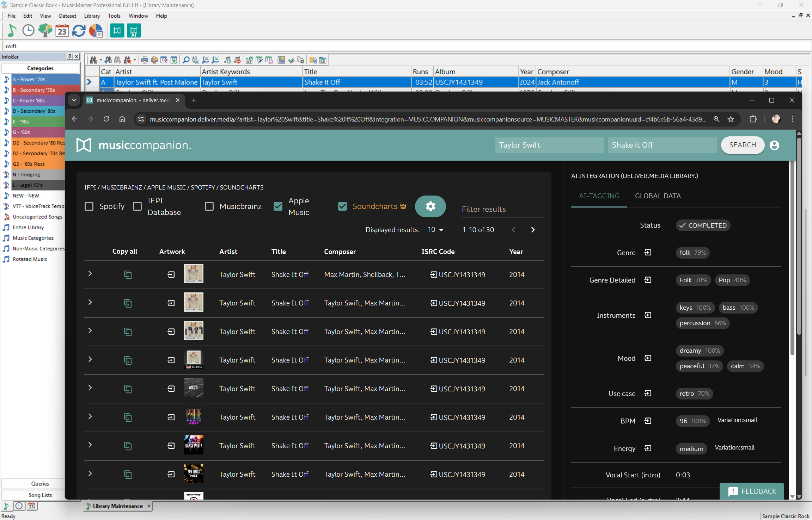The height and width of the screenshot is (520, 812).
Task: Click the printer icon in library toolbar
Action: tap(145, 60)
